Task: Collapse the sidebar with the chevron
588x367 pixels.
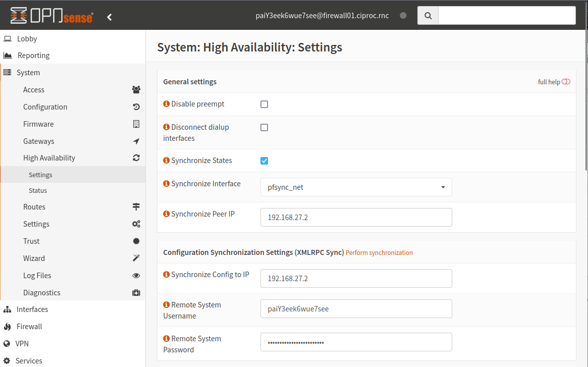Action: click(109, 16)
